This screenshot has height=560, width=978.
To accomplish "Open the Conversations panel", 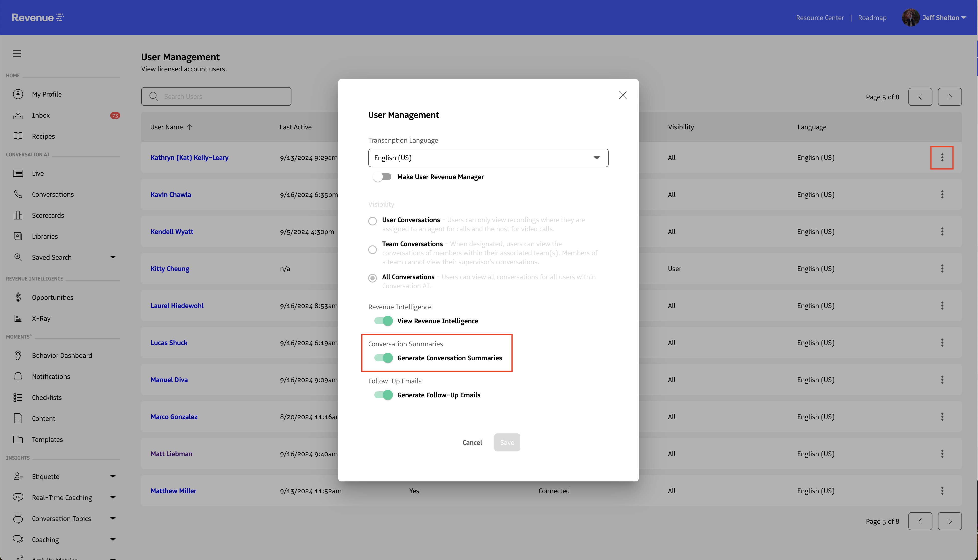I will point(18,194).
